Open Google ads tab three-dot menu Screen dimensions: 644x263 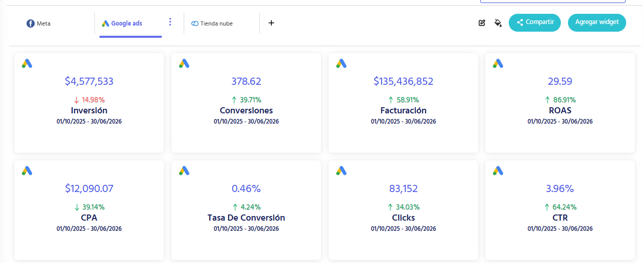pos(170,22)
